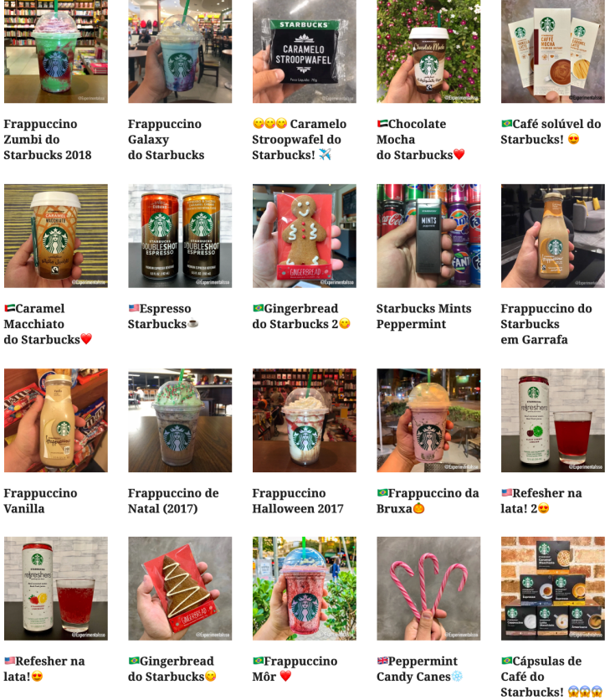Open the Frappuccino Môr post title
Image resolution: width=610 pixels, height=700 pixels.
click(x=295, y=669)
